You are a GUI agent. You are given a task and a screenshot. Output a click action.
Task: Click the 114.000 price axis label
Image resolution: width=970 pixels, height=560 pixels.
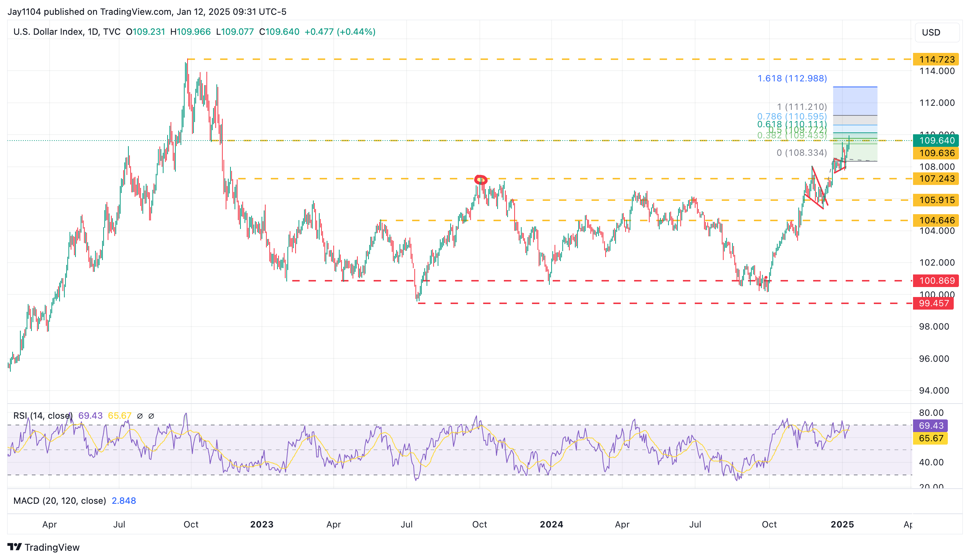pos(937,71)
